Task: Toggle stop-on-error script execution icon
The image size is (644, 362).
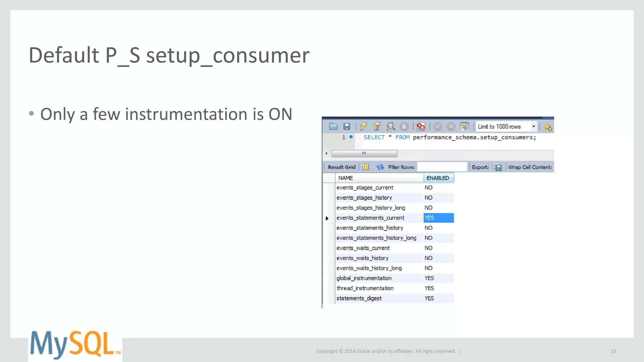Action: tap(421, 127)
